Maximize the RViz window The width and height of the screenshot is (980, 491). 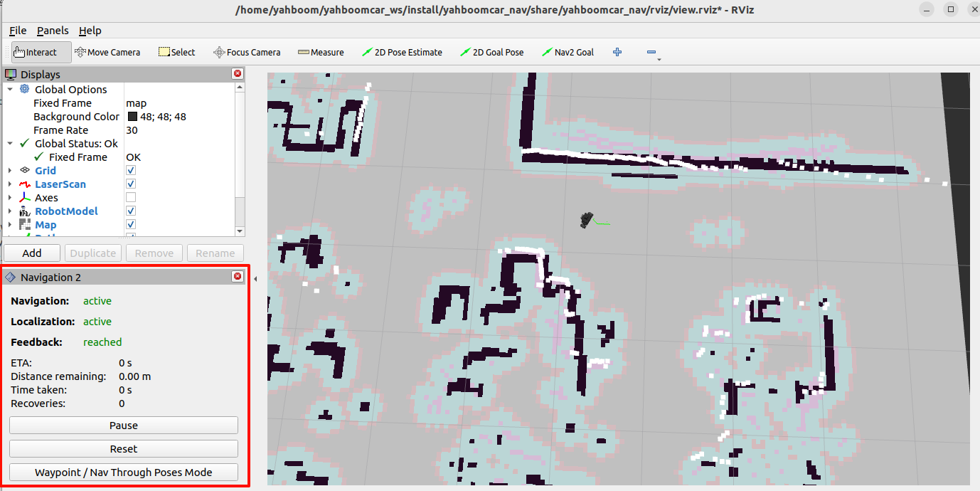point(951,9)
